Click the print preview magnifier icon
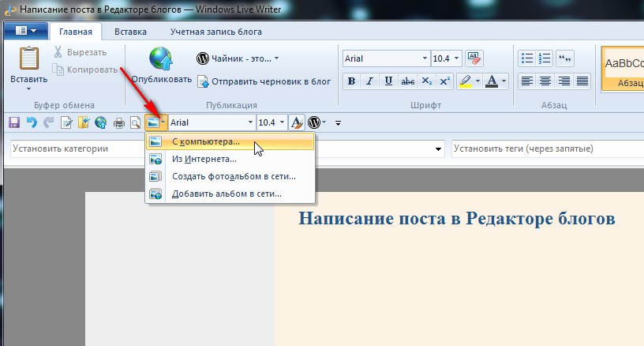Image resolution: width=644 pixels, height=346 pixels. [x=135, y=122]
